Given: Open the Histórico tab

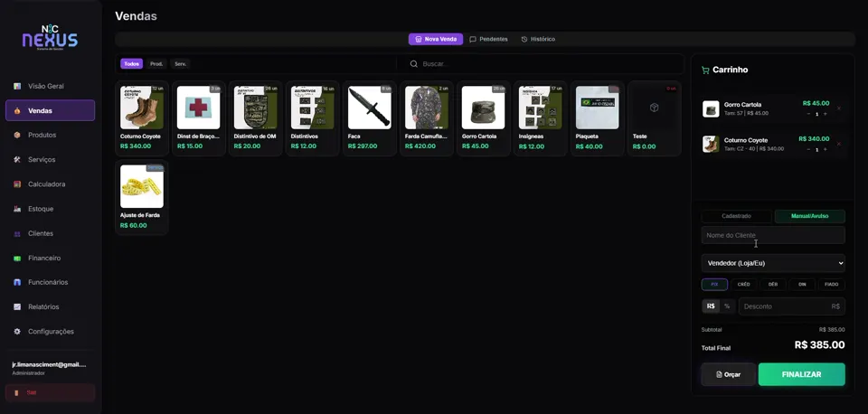Looking at the screenshot, I should 538,39.
